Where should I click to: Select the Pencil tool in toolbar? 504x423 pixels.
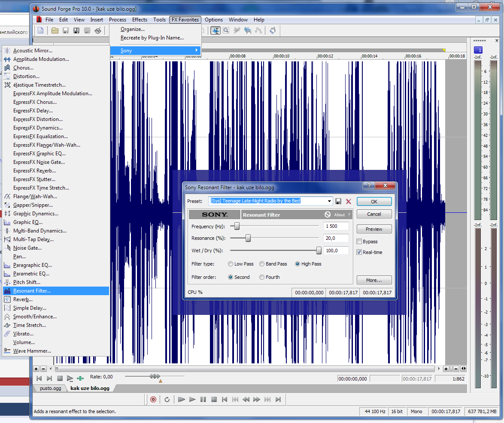coord(237,30)
